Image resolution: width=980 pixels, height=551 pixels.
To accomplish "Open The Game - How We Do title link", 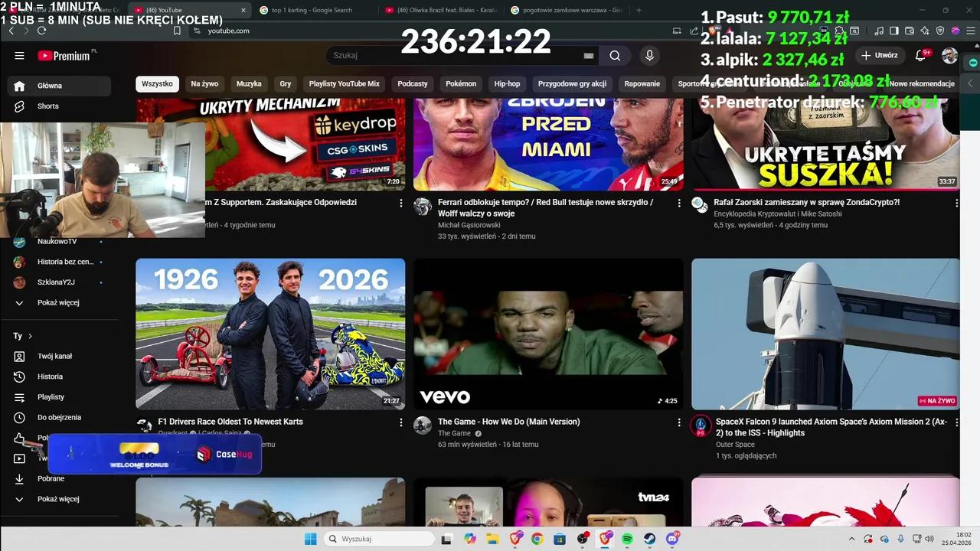I will pyautogui.click(x=509, y=422).
